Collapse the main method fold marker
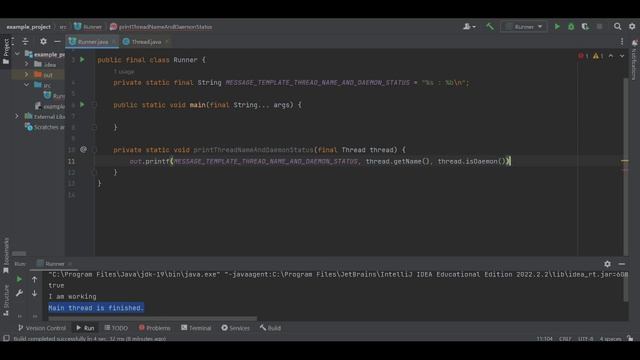This screenshot has width=640, height=360. (x=94, y=105)
